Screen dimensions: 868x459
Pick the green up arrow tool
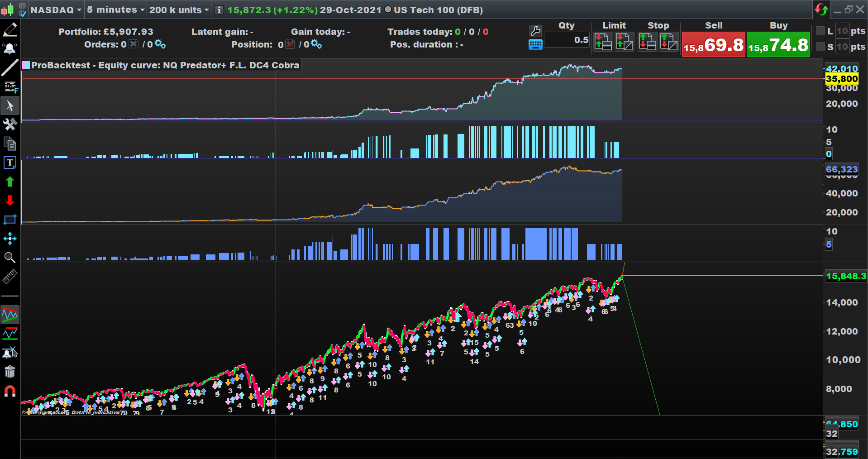tap(10, 182)
